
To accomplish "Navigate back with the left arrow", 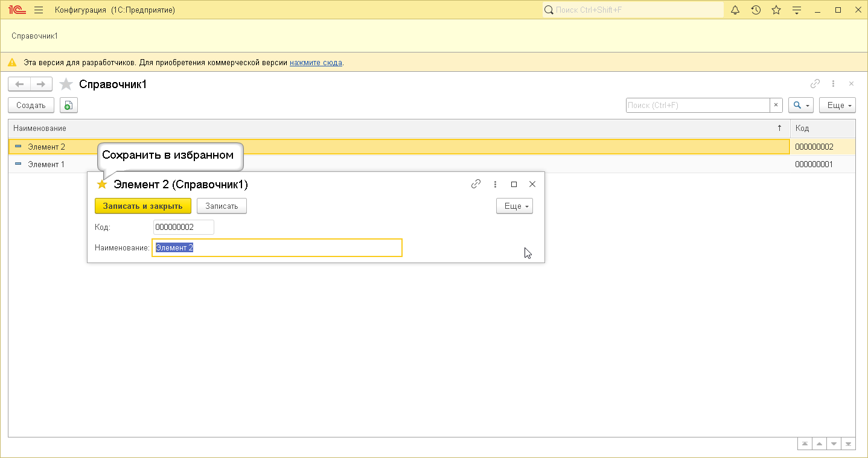I will click(x=19, y=84).
